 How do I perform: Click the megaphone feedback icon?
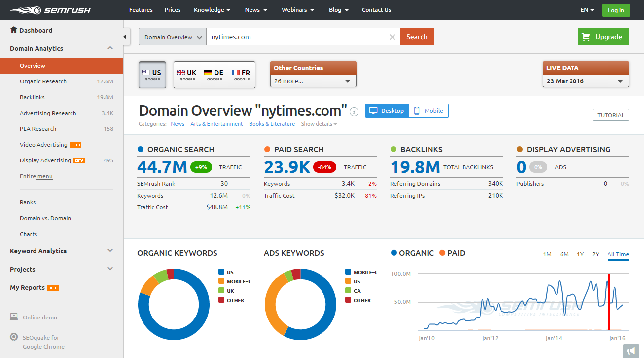point(631,351)
